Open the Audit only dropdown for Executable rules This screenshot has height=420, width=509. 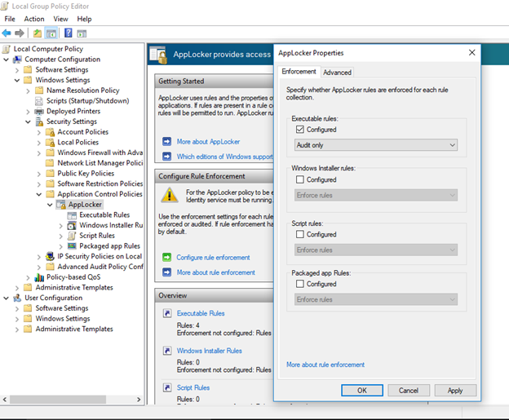[376, 145]
